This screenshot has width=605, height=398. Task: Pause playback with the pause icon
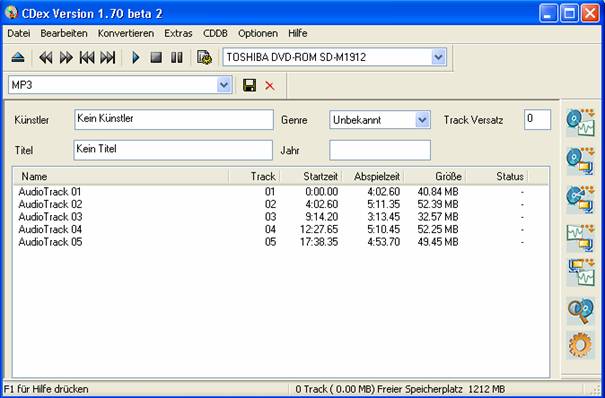click(x=177, y=58)
